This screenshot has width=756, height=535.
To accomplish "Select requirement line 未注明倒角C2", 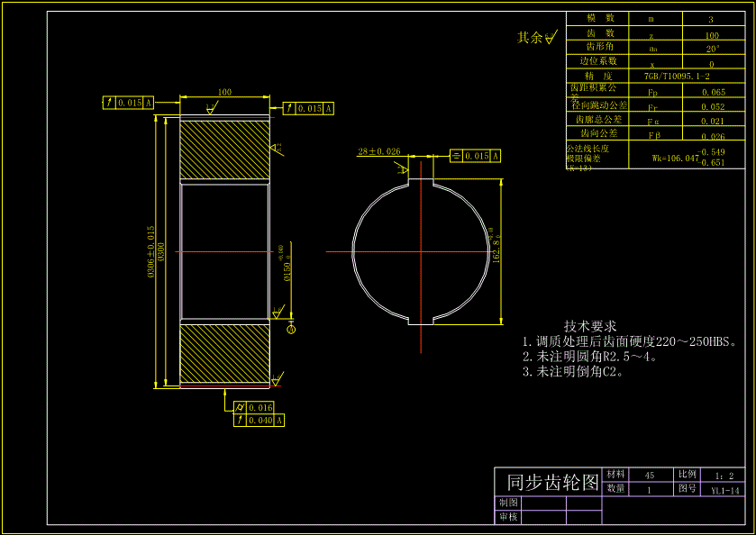I will (x=573, y=372).
